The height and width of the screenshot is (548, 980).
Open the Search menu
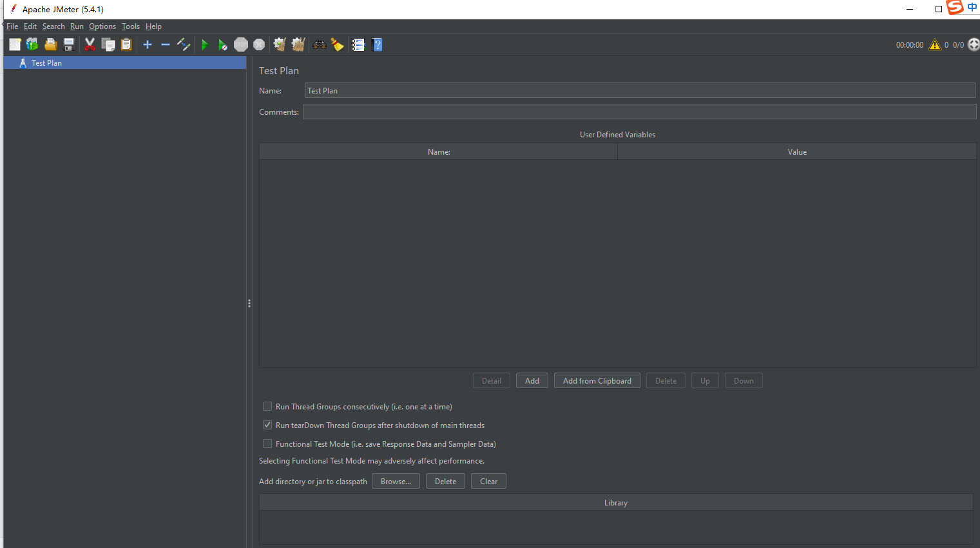pos(53,26)
